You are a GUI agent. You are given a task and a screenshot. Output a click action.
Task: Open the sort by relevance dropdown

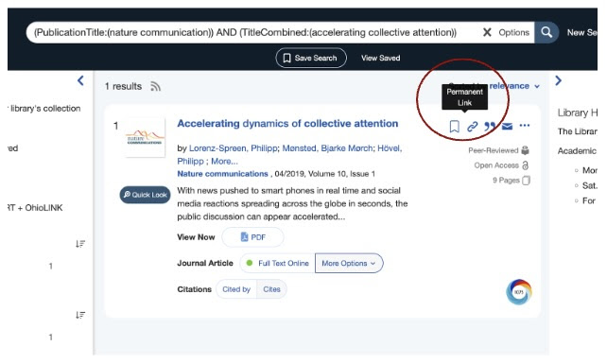click(x=514, y=86)
